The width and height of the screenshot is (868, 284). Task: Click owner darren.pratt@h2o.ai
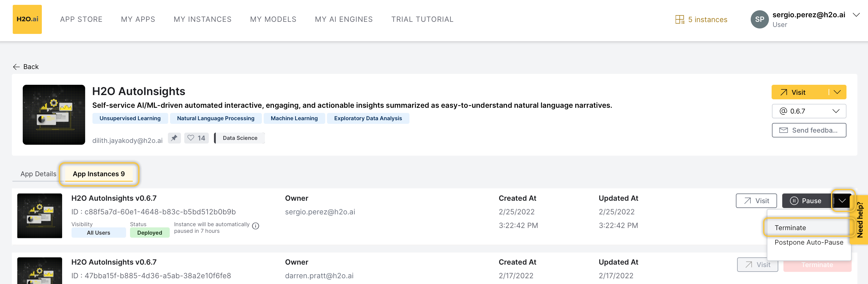point(319,276)
